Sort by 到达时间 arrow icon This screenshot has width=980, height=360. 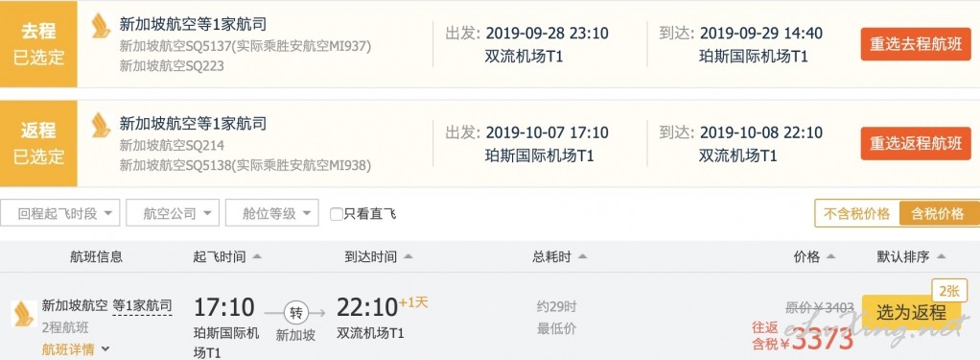pos(408,256)
